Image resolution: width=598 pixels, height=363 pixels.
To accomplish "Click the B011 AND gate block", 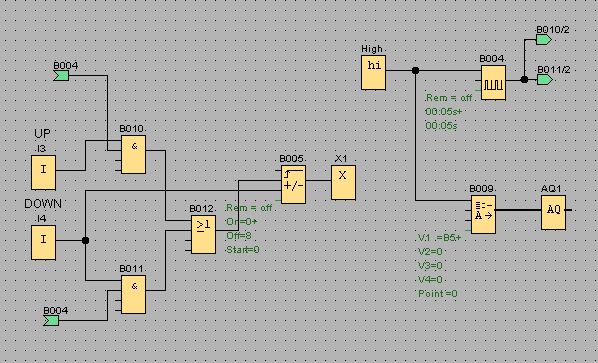I will (133, 294).
